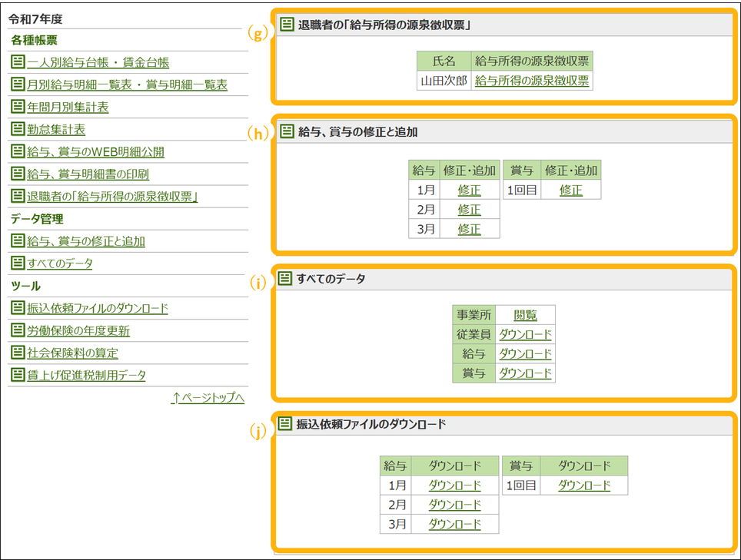This screenshot has height=560, width=741.
Task: Go to すべてのデータ in sidebar menu
Action: point(59,263)
